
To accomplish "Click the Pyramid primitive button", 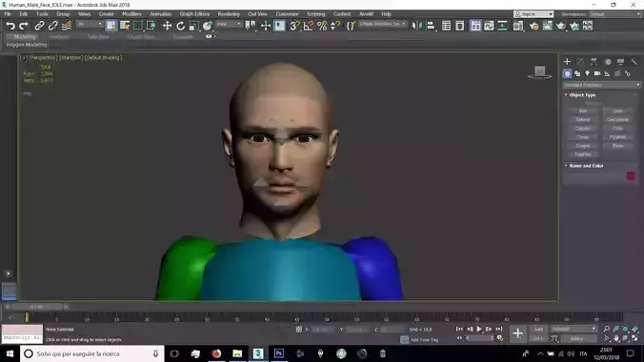I will 617,137.
